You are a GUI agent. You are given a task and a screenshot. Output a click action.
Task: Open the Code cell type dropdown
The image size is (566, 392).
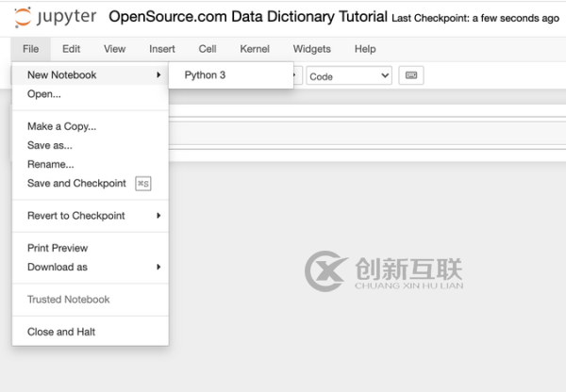(349, 75)
